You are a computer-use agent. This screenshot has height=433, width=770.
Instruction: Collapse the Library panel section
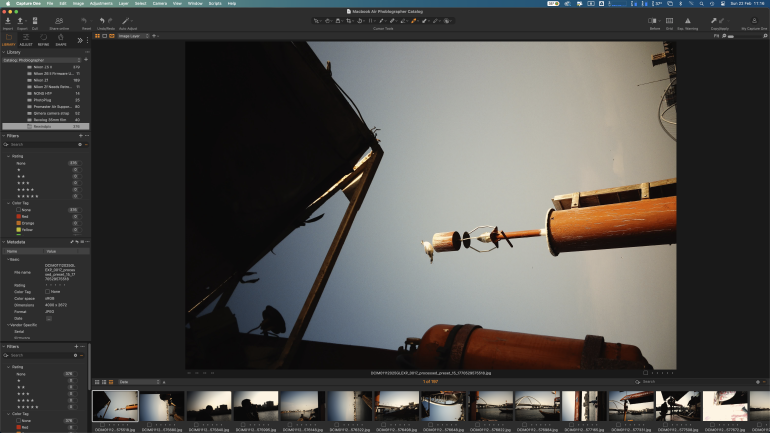click(4, 52)
